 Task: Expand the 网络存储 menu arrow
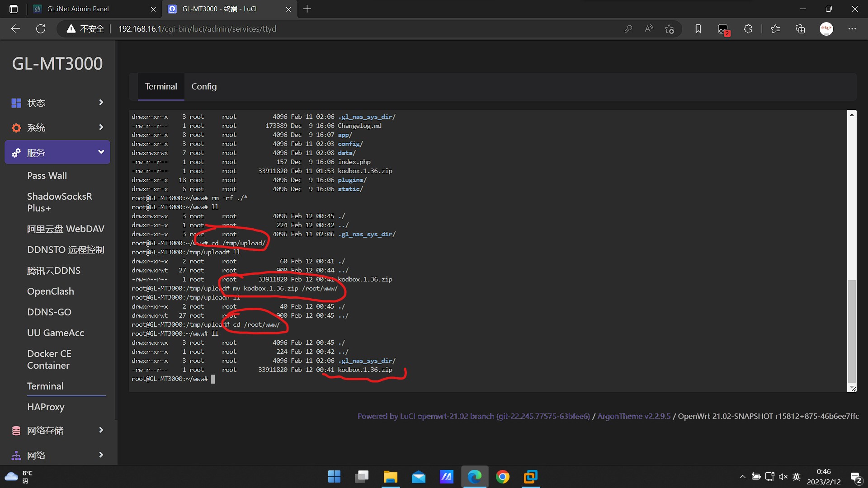tap(101, 430)
